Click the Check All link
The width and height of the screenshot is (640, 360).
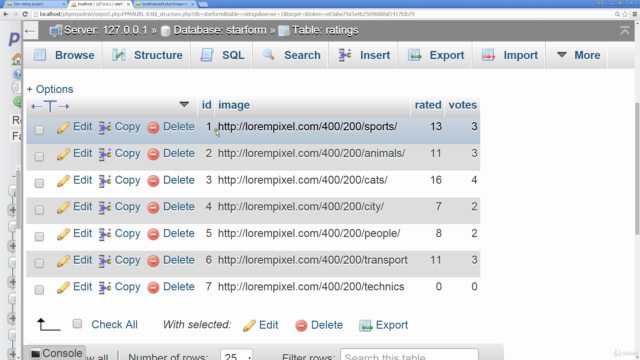(x=114, y=324)
